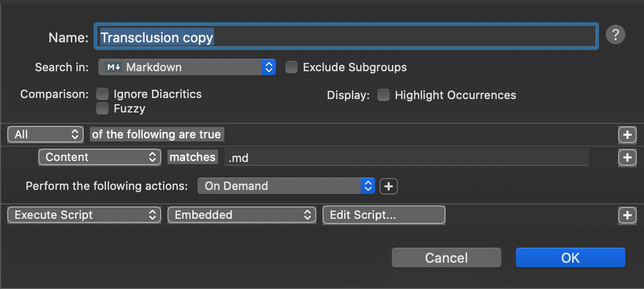644x289 pixels.
Task: Click the Name field containing Transclusion copy
Action: click(x=346, y=37)
